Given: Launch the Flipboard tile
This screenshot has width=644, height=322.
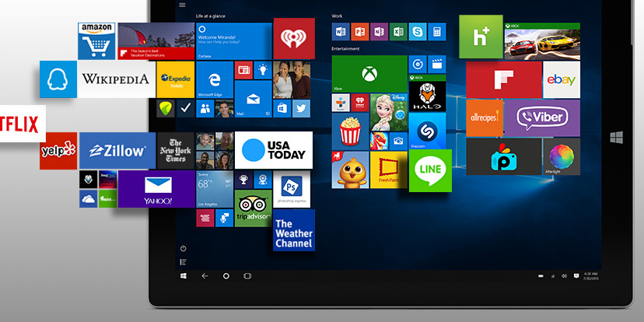Looking at the screenshot, I should [503, 80].
